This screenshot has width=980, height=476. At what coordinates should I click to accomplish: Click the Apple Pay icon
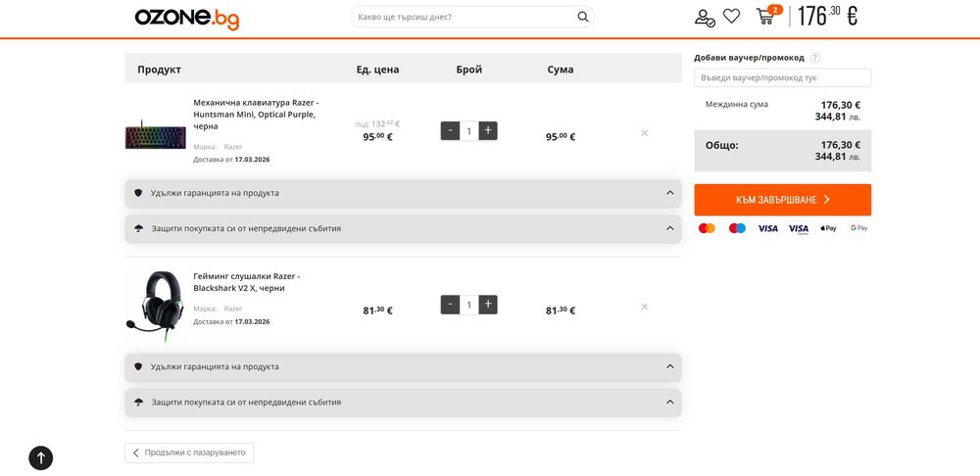pyautogui.click(x=829, y=228)
